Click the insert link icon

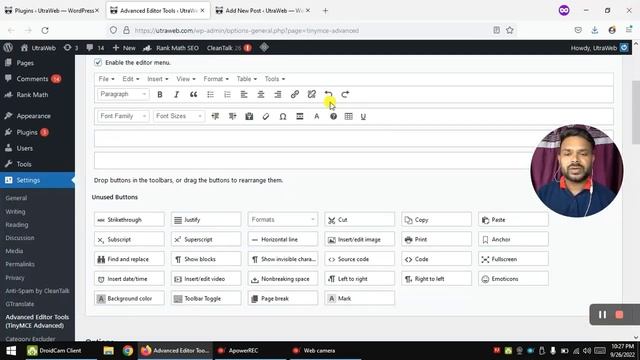point(295,94)
